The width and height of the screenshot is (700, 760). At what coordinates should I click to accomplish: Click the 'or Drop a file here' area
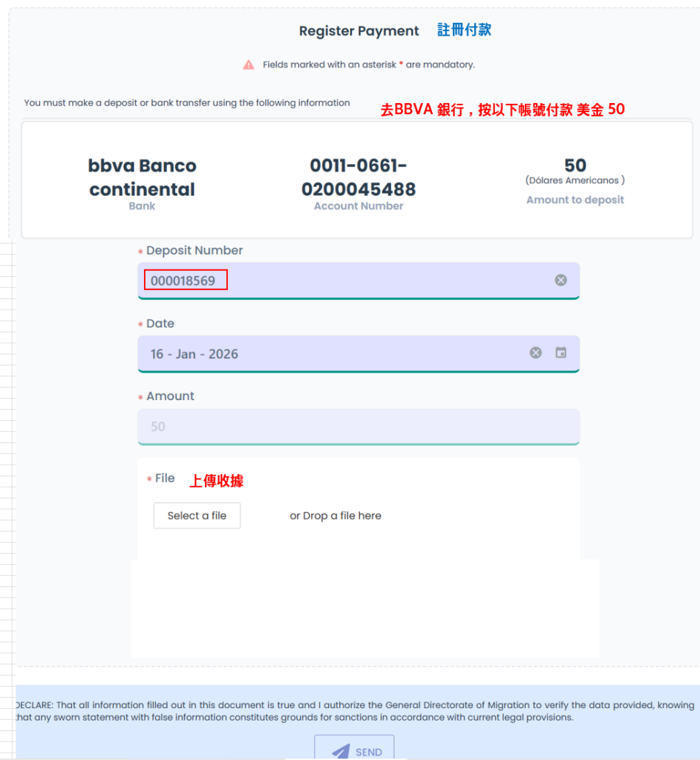pyautogui.click(x=336, y=516)
